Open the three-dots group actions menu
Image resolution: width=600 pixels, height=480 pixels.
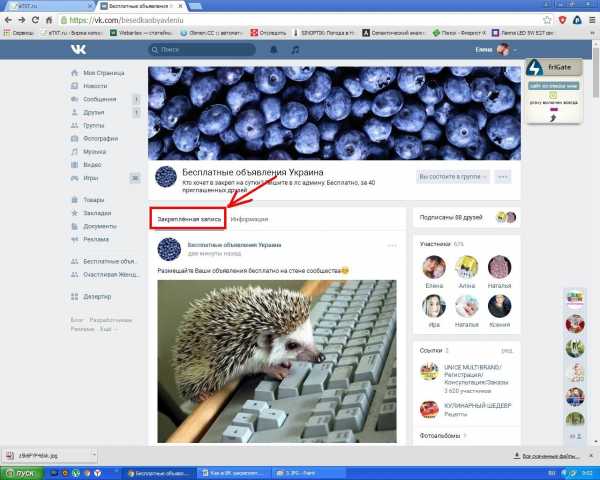point(502,177)
